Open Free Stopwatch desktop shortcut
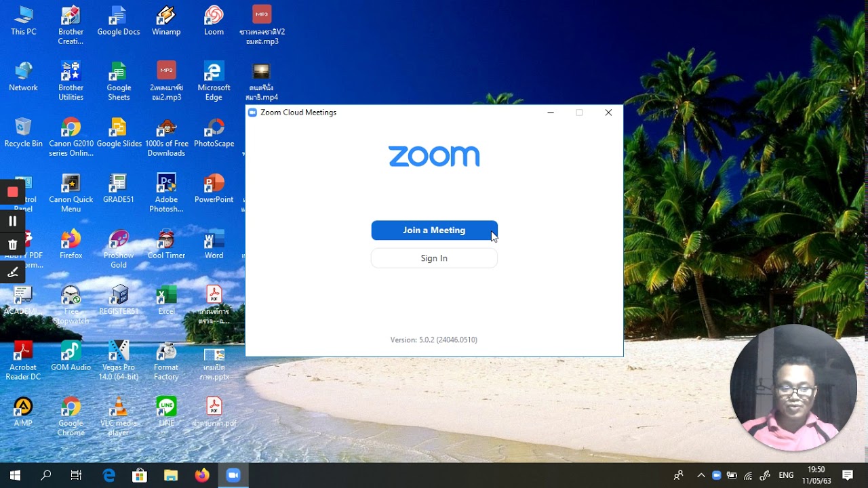The image size is (868, 488). [71, 305]
